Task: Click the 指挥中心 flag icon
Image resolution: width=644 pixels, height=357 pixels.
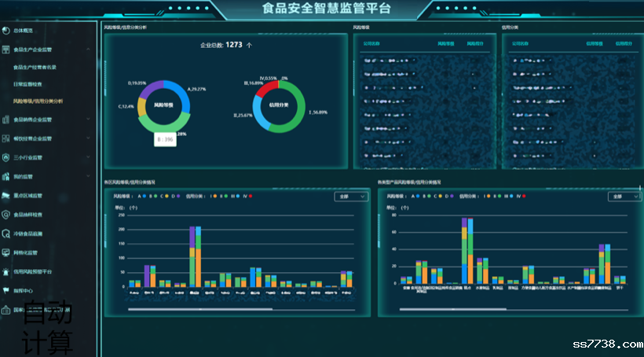Action: (x=6, y=290)
